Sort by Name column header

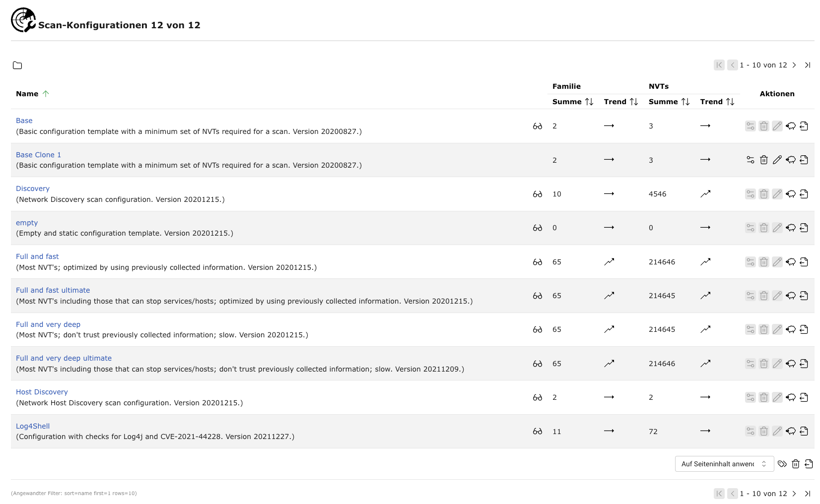click(x=27, y=94)
